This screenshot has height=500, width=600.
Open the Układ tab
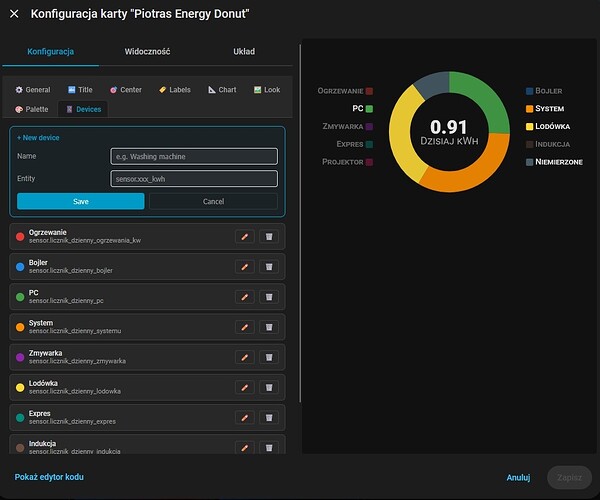coord(244,52)
